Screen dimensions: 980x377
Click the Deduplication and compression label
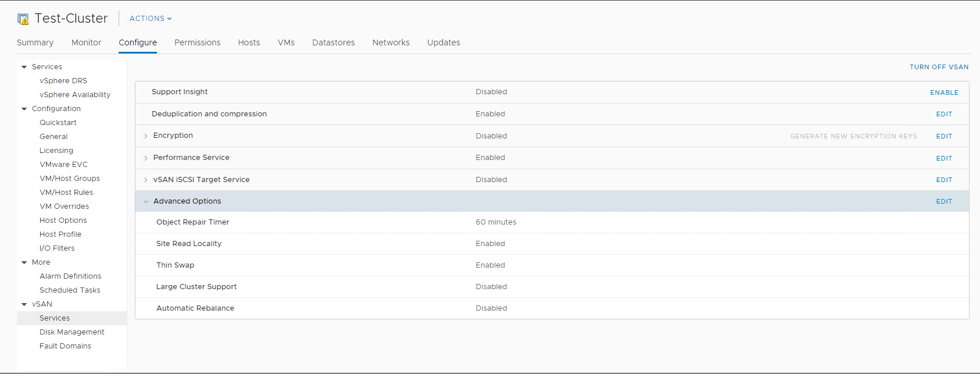coord(209,114)
